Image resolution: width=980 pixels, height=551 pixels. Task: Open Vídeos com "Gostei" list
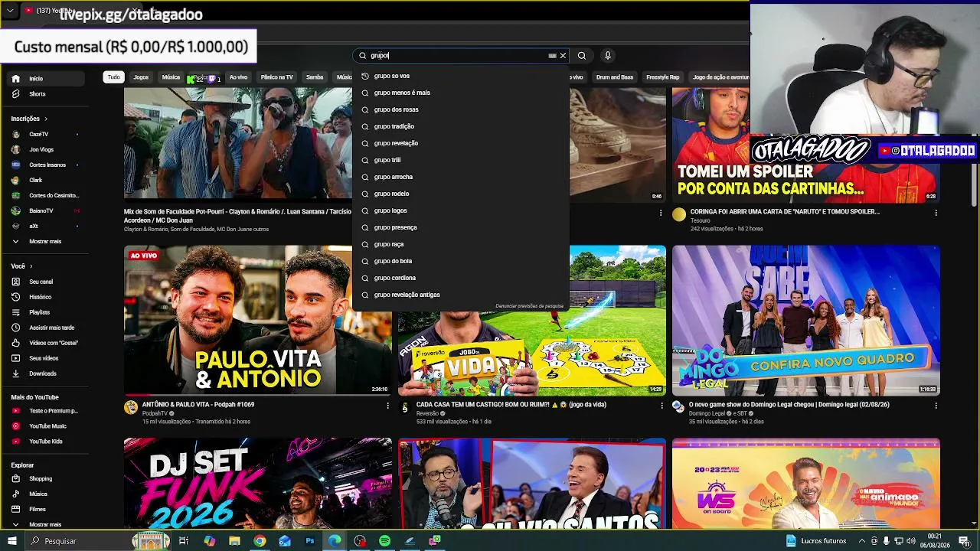54,343
